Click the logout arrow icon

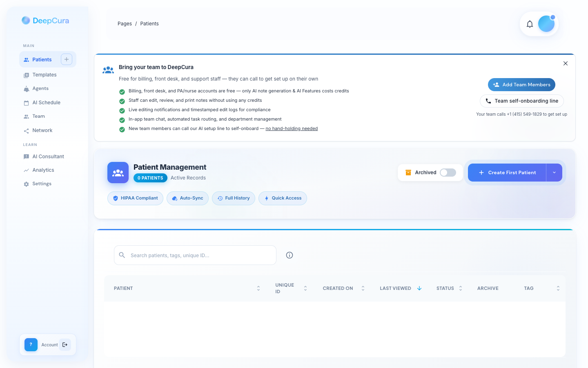click(x=65, y=345)
